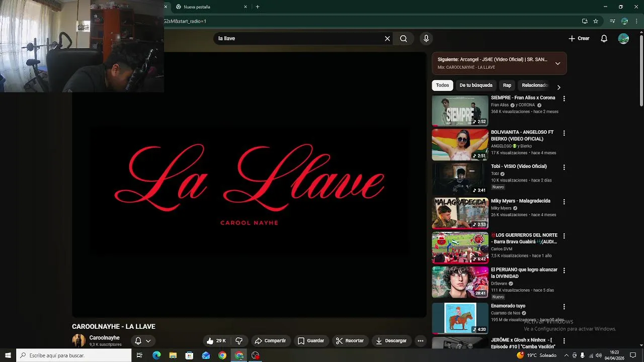Click the Recortar clip button
Screen dimensions: 644x362
(x=350, y=341)
